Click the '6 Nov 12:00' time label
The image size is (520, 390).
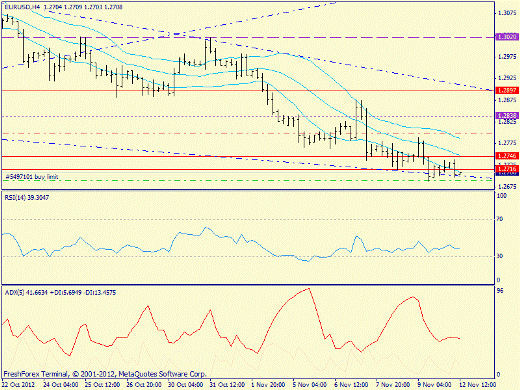(x=352, y=384)
